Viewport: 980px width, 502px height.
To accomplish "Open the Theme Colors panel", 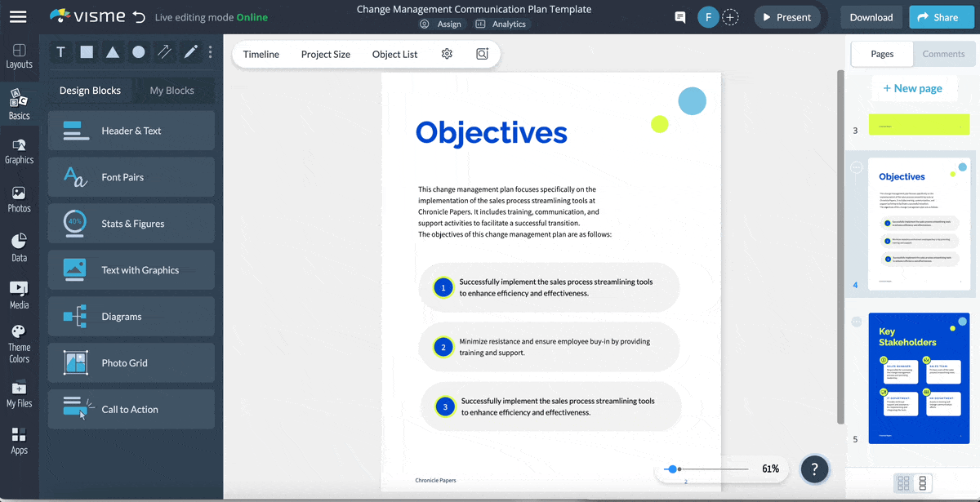I will pos(19,339).
